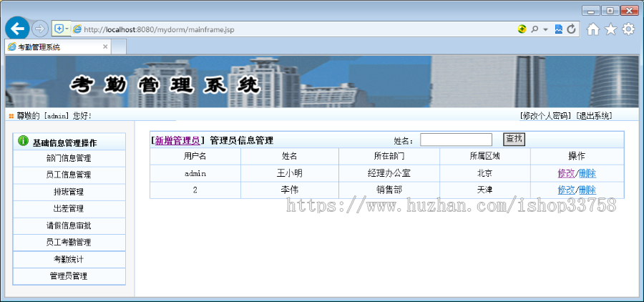Open the dropdown arrow beside the shield icon

coord(67,29)
